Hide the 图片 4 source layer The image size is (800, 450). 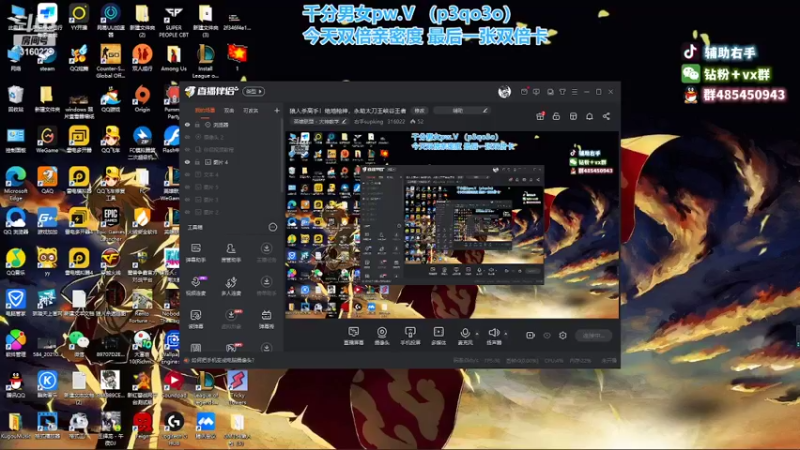click(187, 162)
